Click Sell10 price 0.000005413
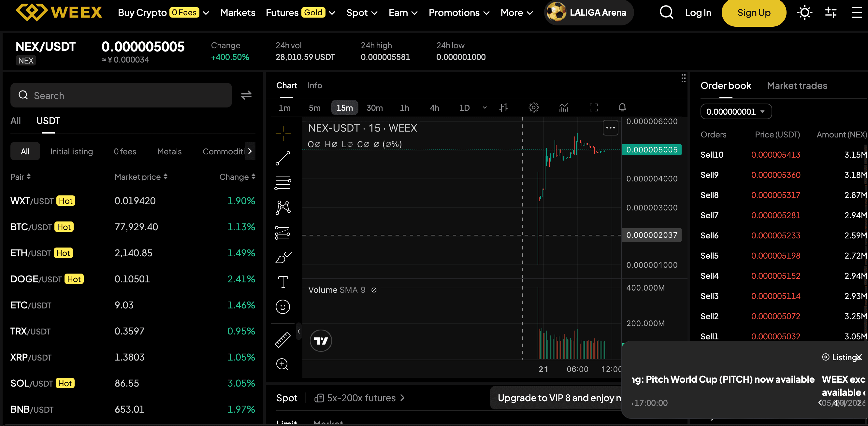 (776, 155)
